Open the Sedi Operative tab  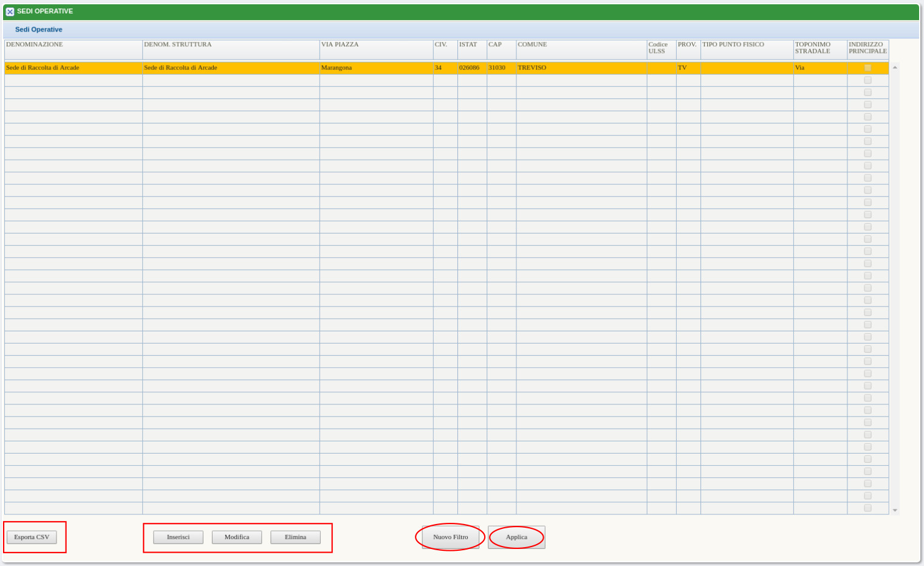coord(38,30)
